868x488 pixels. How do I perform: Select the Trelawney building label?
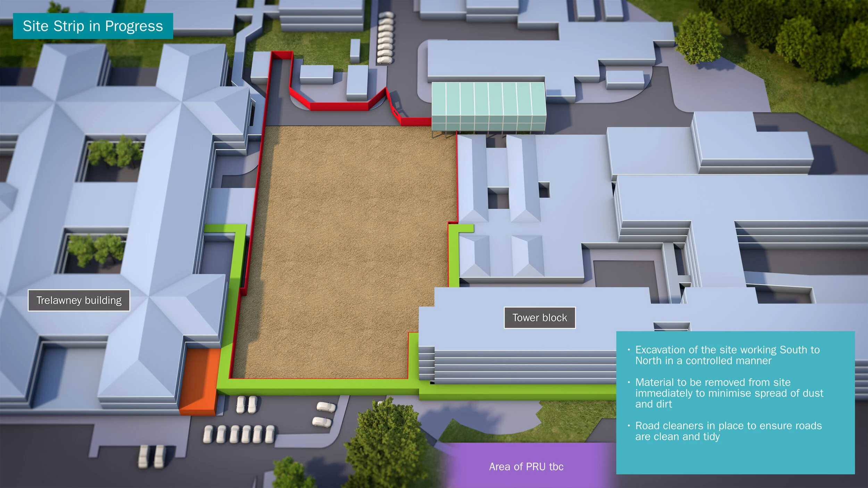[79, 301]
